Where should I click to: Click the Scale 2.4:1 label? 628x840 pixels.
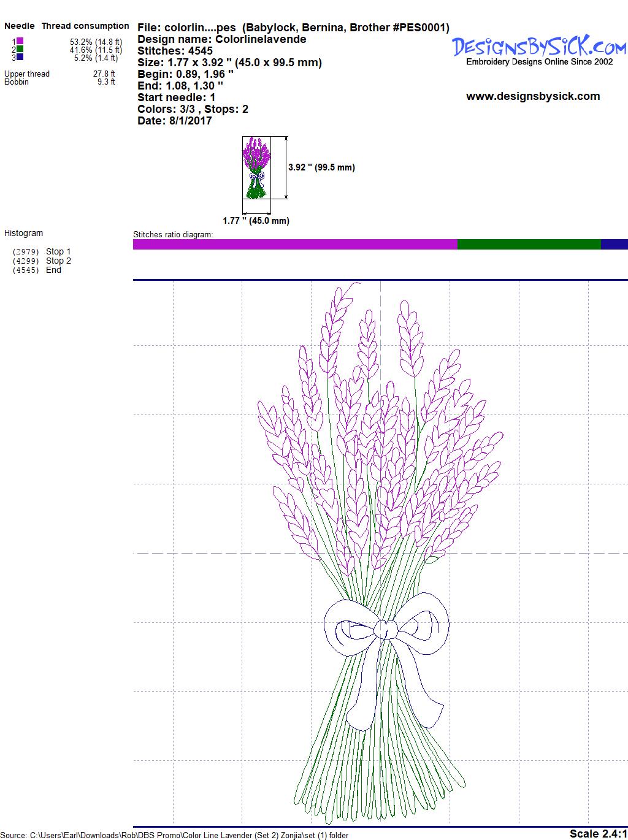(x=598, y=833)
